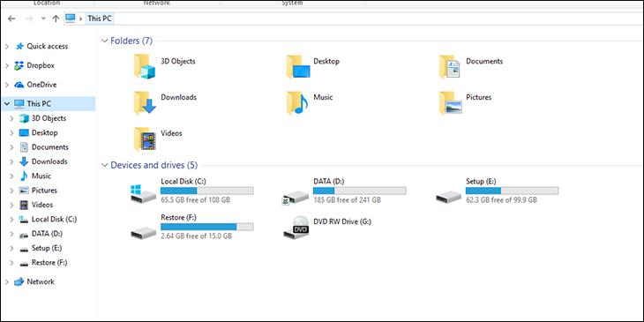The image size is (644, 322).
Task: Expand Network node in navigation pane
Action: click(x=7, y=281)
